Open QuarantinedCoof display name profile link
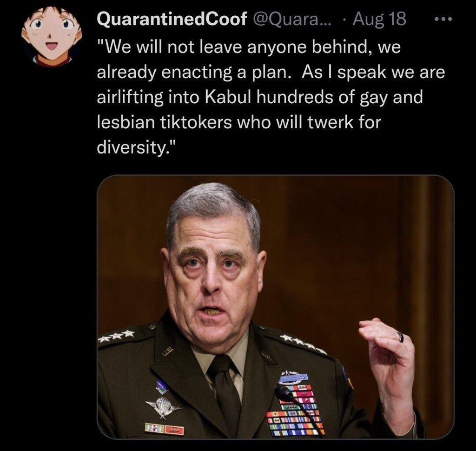 click(x=172, y=19)
